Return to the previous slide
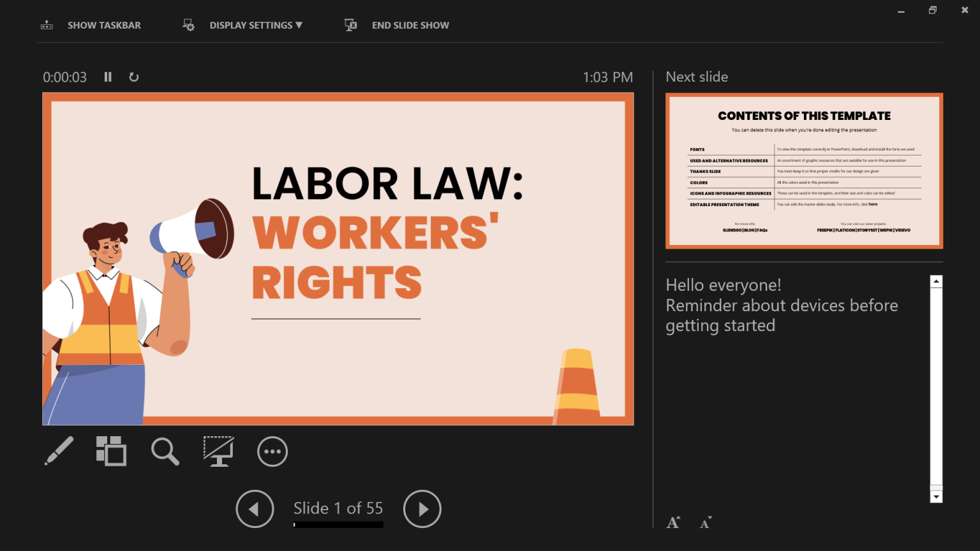The image size is (980, 551). pyautogui.click(x=255, y=509)
